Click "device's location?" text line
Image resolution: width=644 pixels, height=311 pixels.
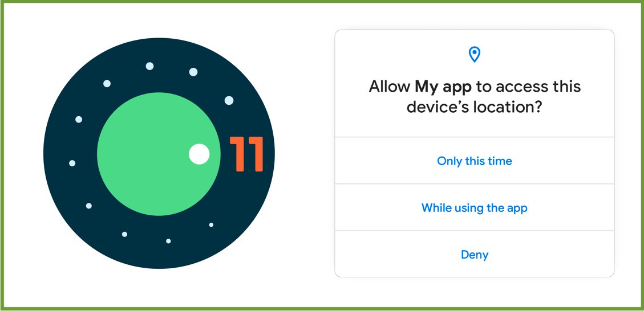(x=474, y=108)
